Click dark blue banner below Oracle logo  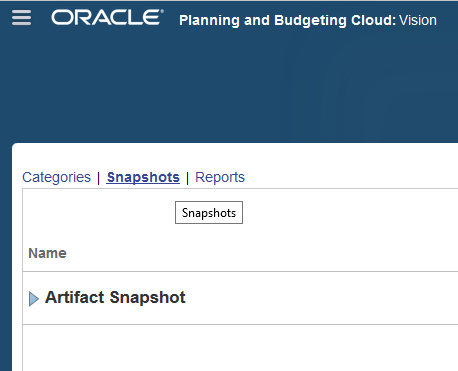coord(107,83)
